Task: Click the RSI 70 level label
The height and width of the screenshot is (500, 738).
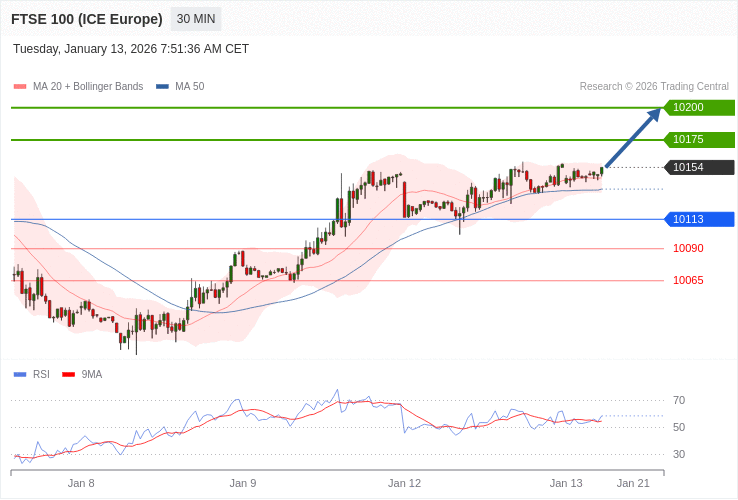Action: (679, 401)
